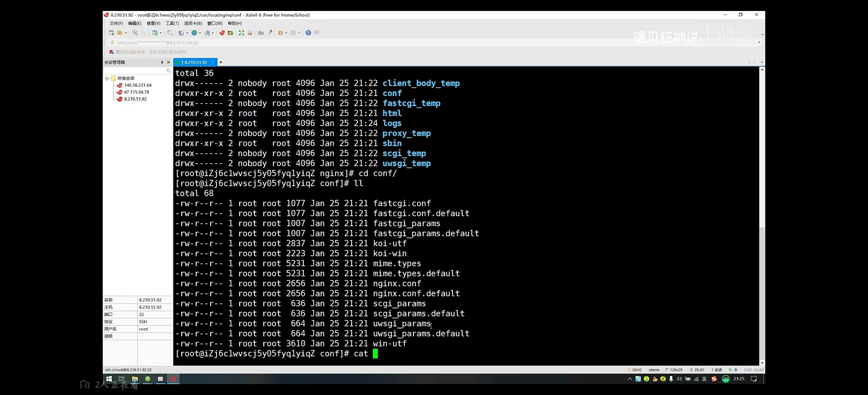The width and height of the screenshot is (868, 395).
Task: Pin the session manager panel
Action: (x=162, y=62)
